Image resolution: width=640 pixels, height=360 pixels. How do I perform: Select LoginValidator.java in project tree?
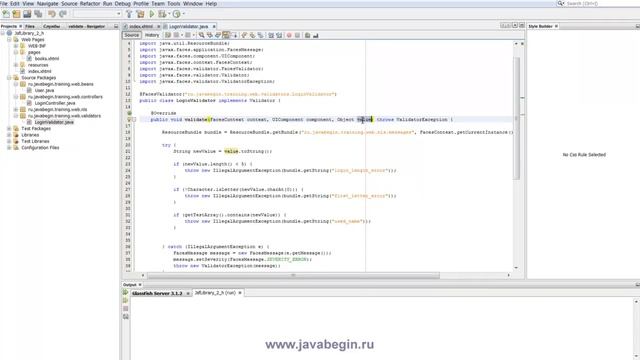click(54, 122)
